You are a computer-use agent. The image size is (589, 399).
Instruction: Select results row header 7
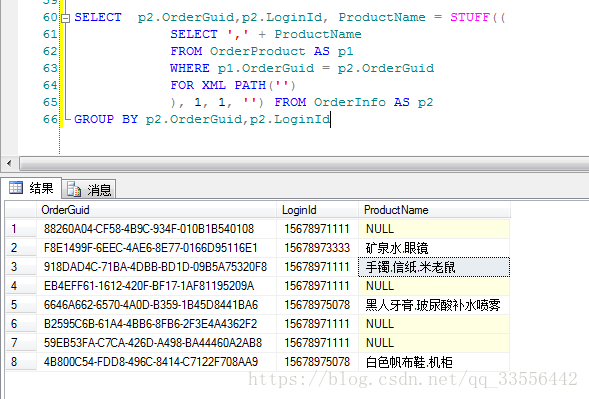[x=21, y=343]
